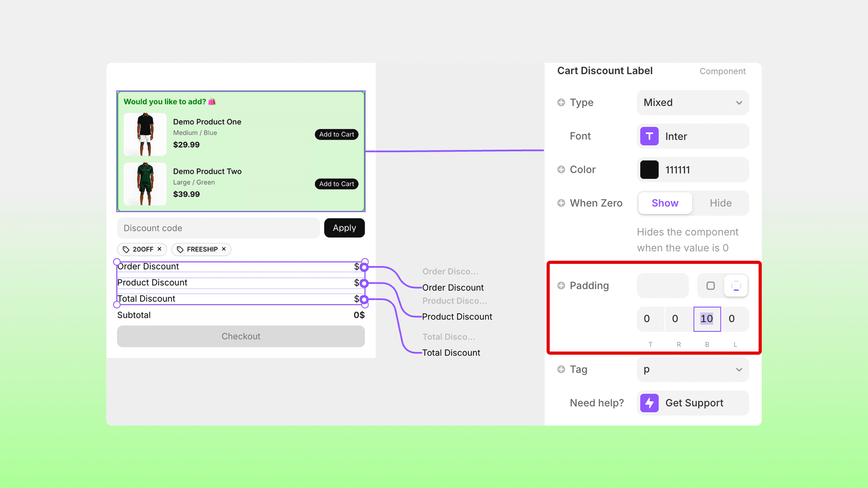868x488 pixels.
Task: Click the purple T font icon
Action: [x=649, y=136]
